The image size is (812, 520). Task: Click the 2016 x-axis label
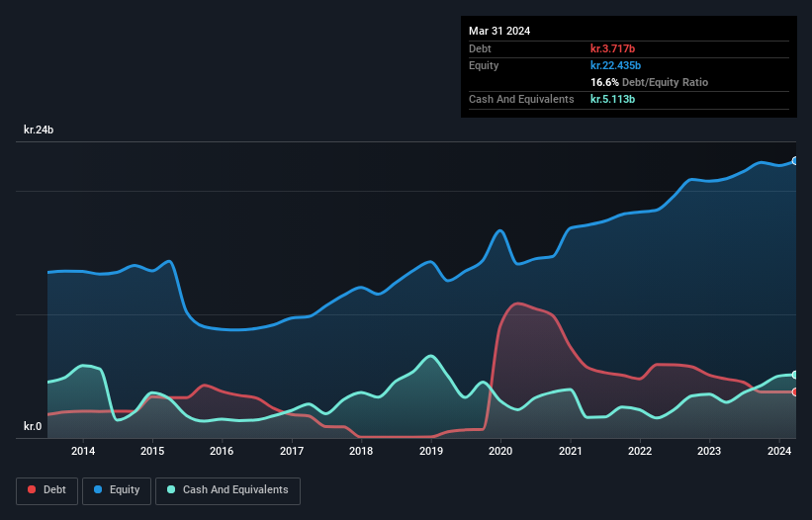point(222,451)
